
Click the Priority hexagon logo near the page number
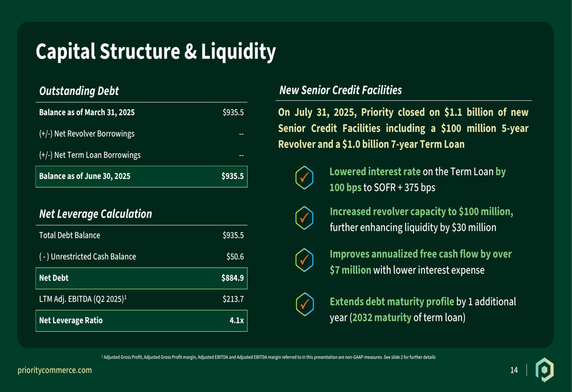click(x=545, y=370)
